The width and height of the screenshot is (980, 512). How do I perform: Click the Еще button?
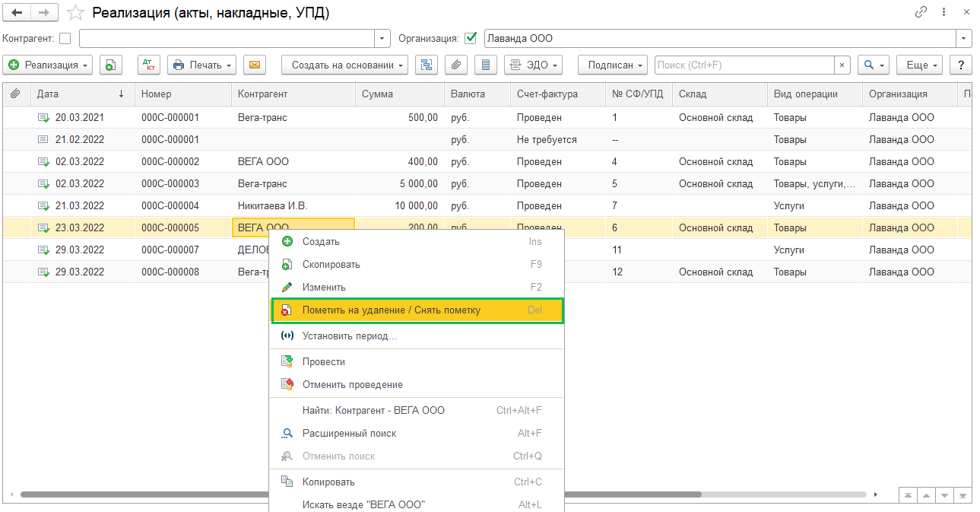coord(920,65)
